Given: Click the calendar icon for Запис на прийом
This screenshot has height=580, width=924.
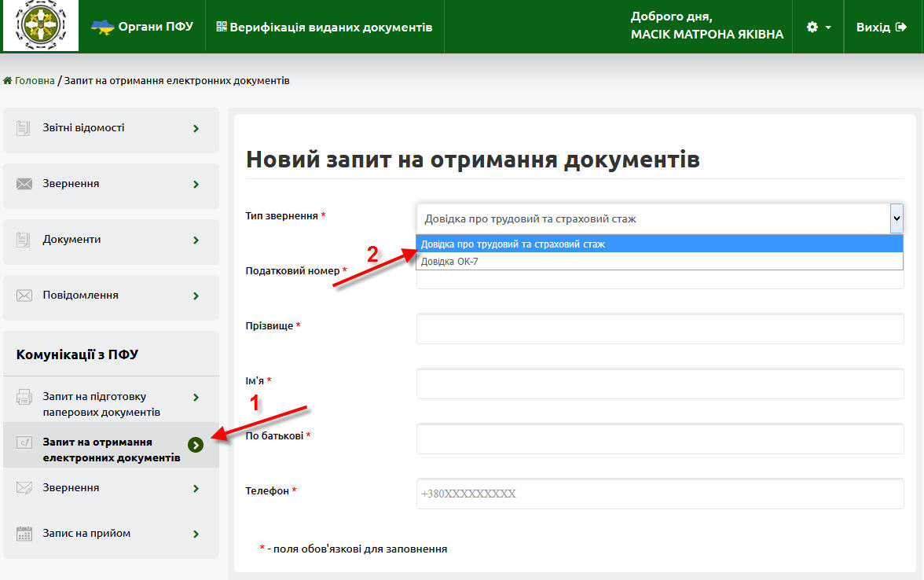Looking at the screenshot, I should tap(24, 534).
